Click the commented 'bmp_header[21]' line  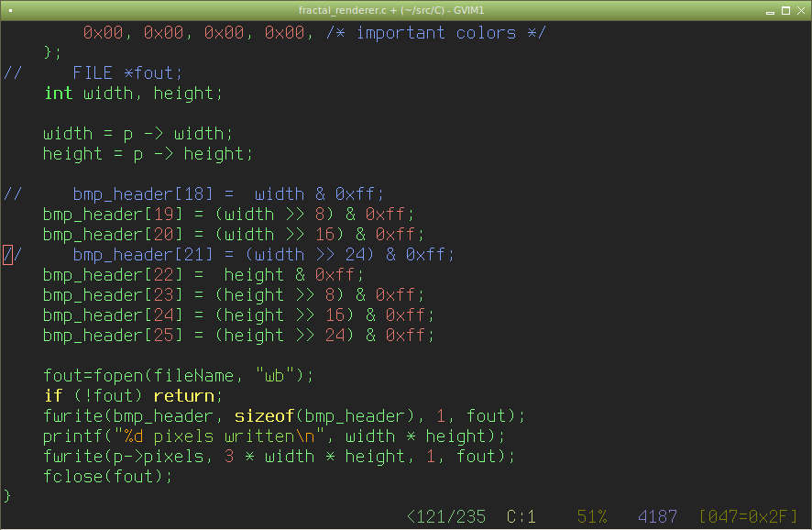228,255
